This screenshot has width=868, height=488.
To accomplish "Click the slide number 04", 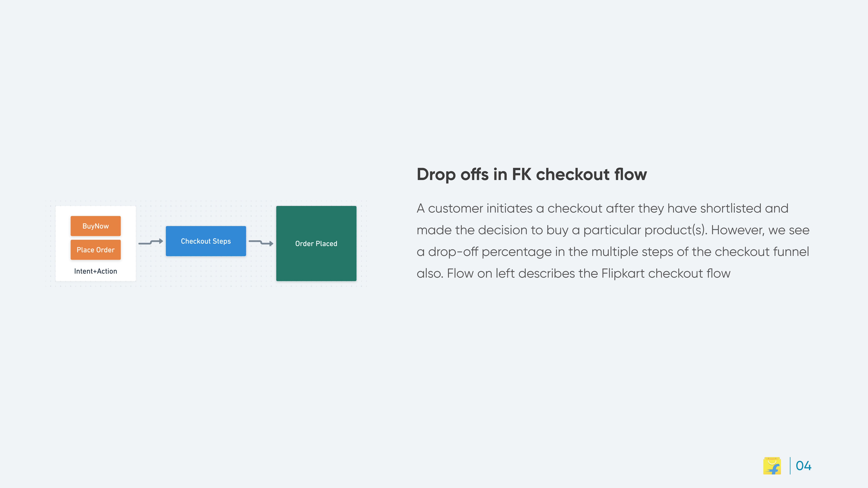I will pos(803,466).
